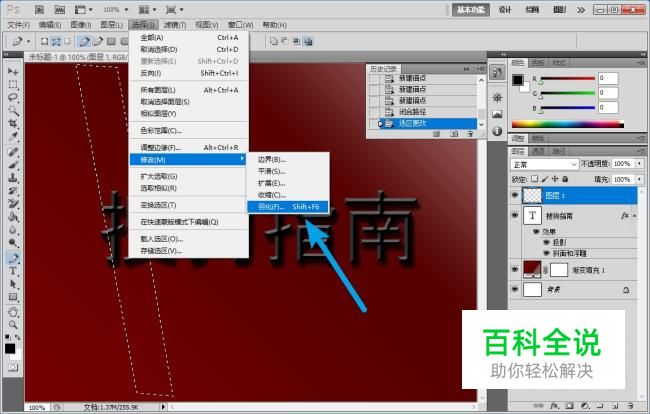Toggle Quick Mask mode icon

click(x=13, y=367)
